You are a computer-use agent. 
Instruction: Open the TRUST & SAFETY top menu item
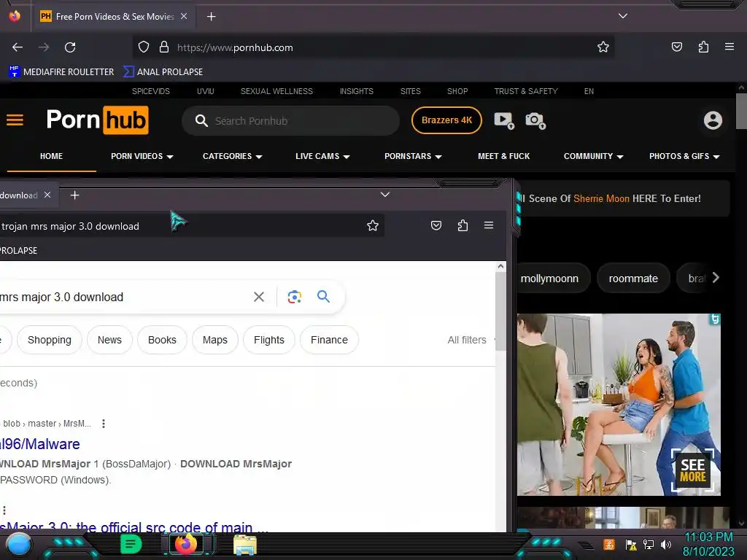pyautogui.click(x=526, y=91)
